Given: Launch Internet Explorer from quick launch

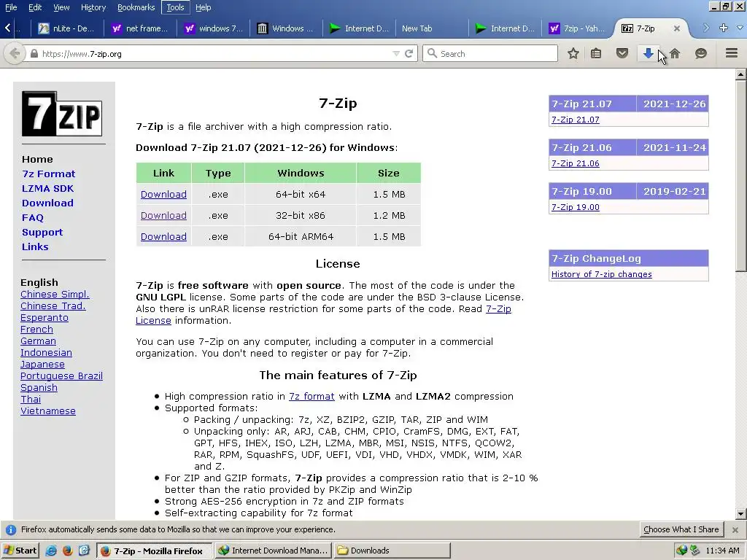Looking at the screenshot, I should point(51,551).
